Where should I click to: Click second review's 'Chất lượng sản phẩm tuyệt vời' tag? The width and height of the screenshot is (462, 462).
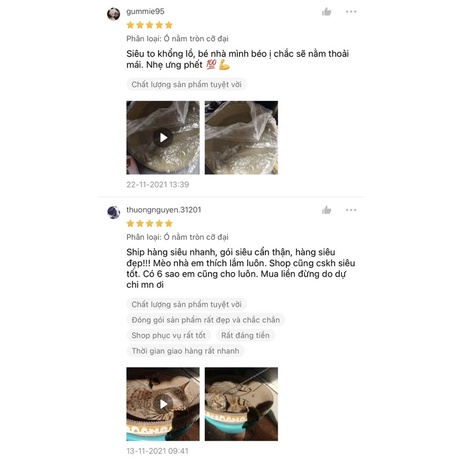pyautogui.click(x=186, y=304)
